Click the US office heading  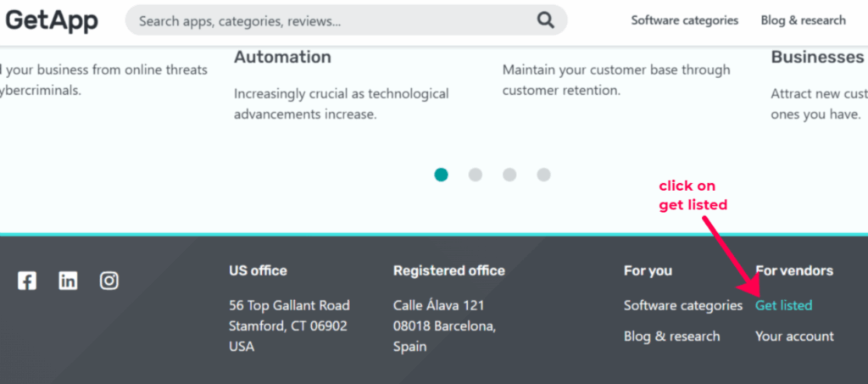[x=258, y=270]
